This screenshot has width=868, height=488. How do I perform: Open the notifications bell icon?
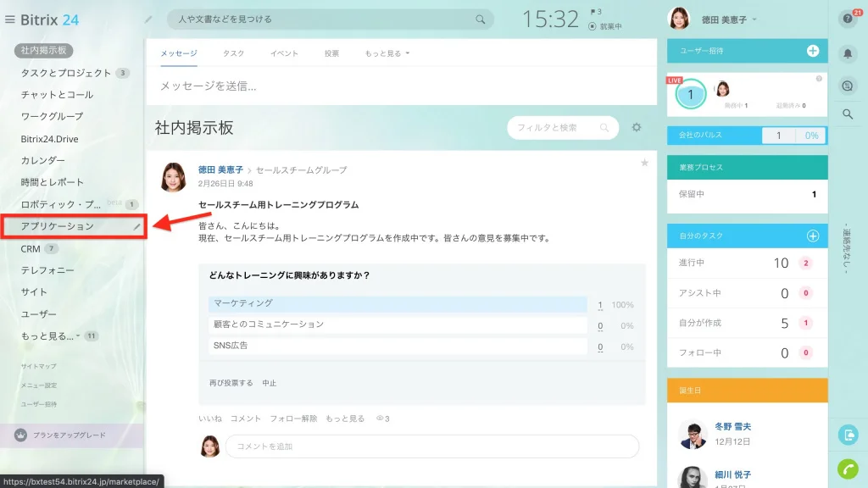tap(848, 53)
